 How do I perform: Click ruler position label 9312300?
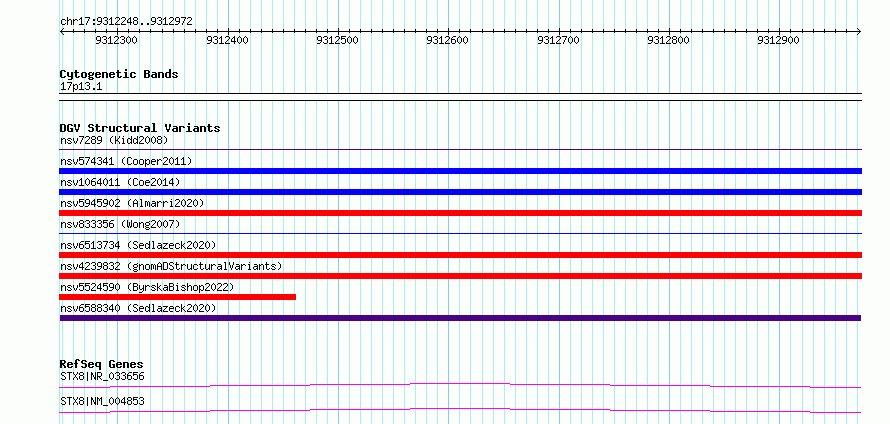pyautogui.click(x=116, y=40)
